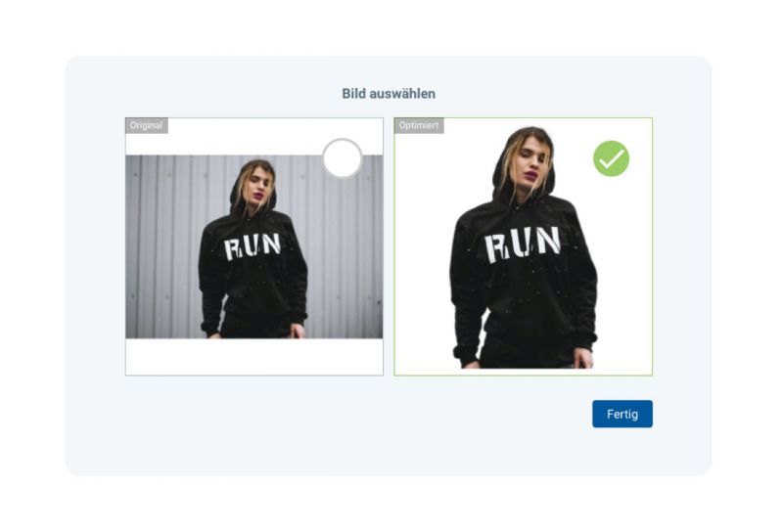
Task: Click the "Bild auswählen" heading
Action: click(x=389, y=93)
